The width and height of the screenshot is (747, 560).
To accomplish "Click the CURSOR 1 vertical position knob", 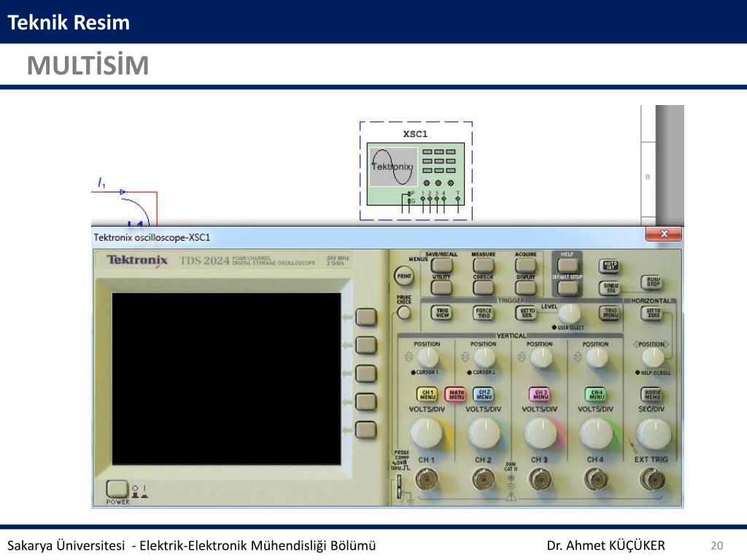I will (427, 357).
